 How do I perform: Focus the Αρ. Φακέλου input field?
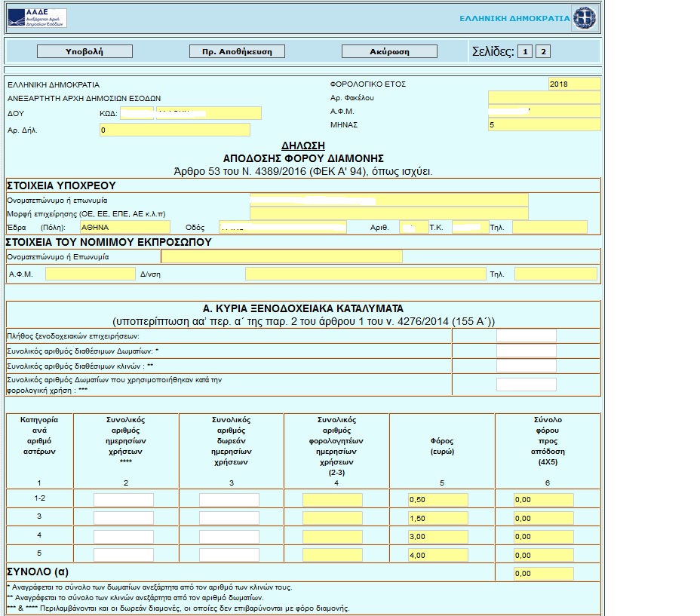[544, 97]
